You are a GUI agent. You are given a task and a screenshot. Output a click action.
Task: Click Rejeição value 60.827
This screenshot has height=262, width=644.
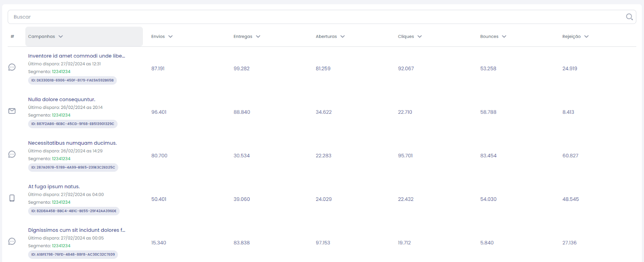click(x=570, y=156)
